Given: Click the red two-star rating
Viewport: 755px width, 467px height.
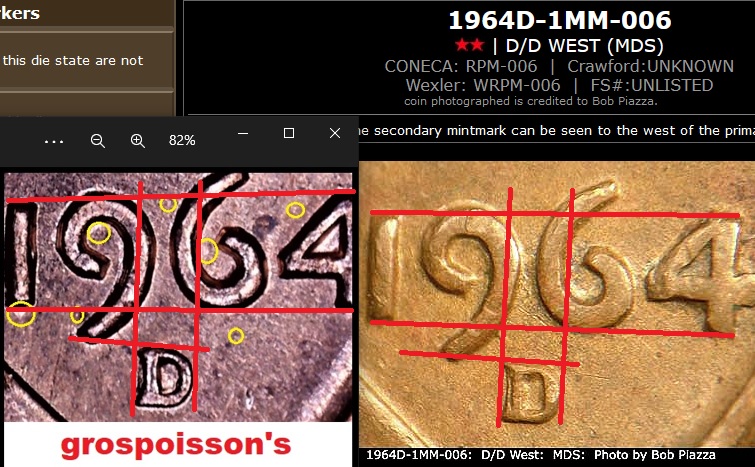Looking at the screenshot, I should tap(469, 46).
